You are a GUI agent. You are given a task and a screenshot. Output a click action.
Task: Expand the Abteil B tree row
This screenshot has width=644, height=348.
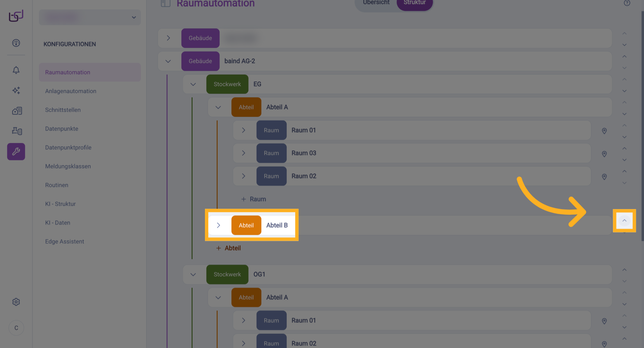218,225
